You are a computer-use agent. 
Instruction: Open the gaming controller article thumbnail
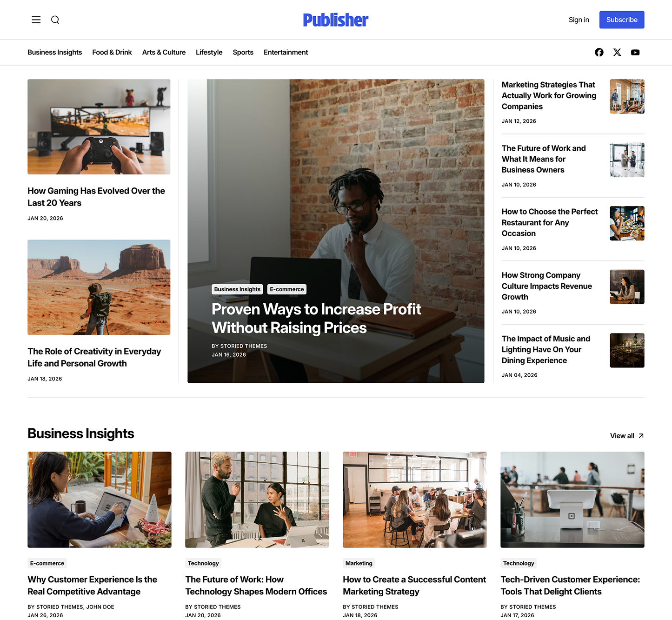click(99, 127)
